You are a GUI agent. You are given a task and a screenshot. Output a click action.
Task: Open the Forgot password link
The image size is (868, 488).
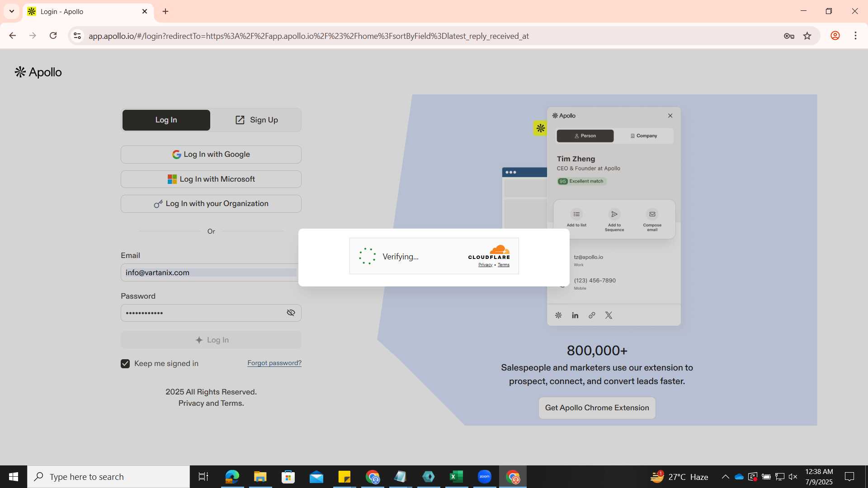tap(274, 363)
